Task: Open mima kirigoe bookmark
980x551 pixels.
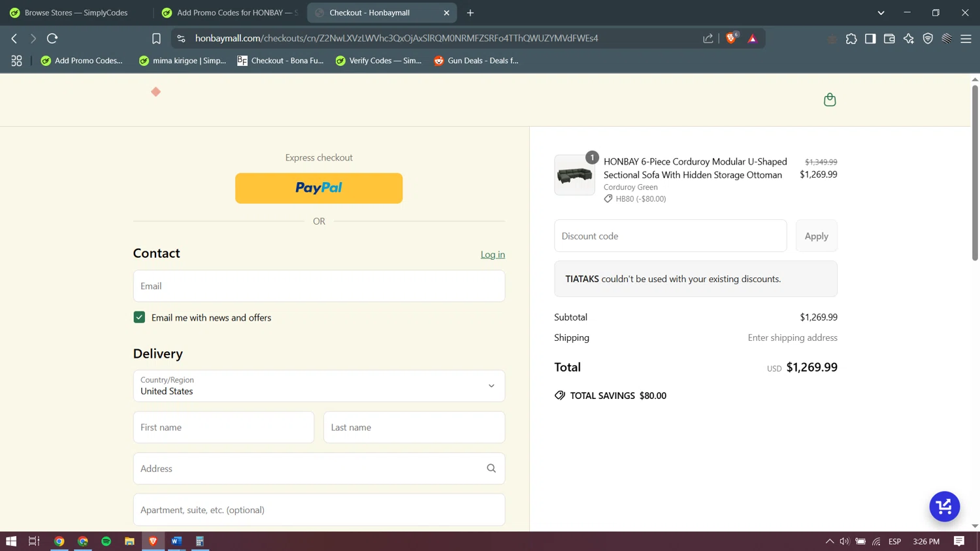Action: coord(182,61)
